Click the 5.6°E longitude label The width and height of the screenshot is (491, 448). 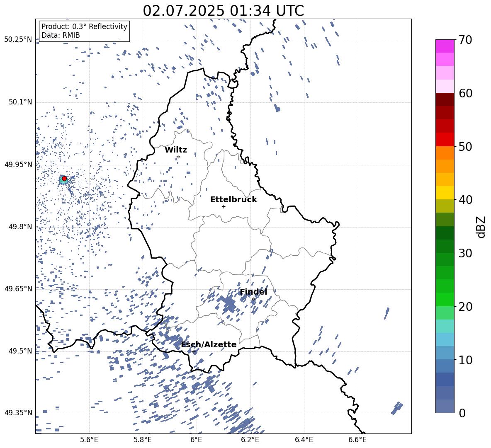point(89,440)
